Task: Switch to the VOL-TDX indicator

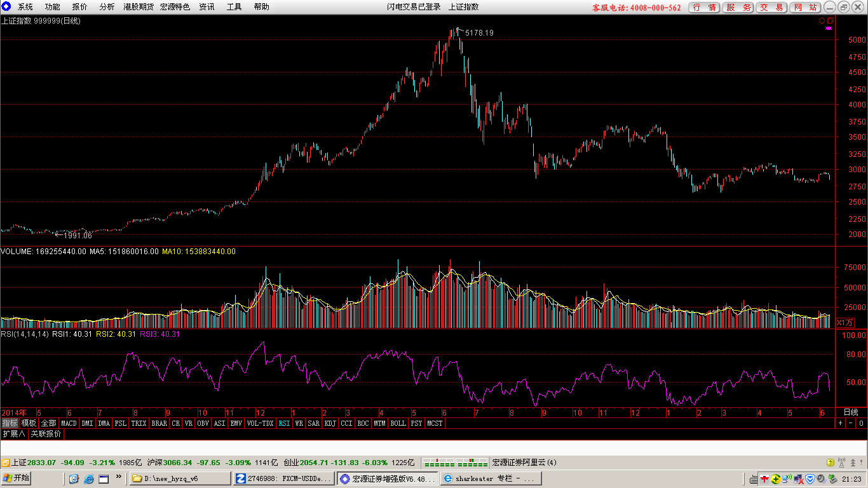Action: pos(260,423)
